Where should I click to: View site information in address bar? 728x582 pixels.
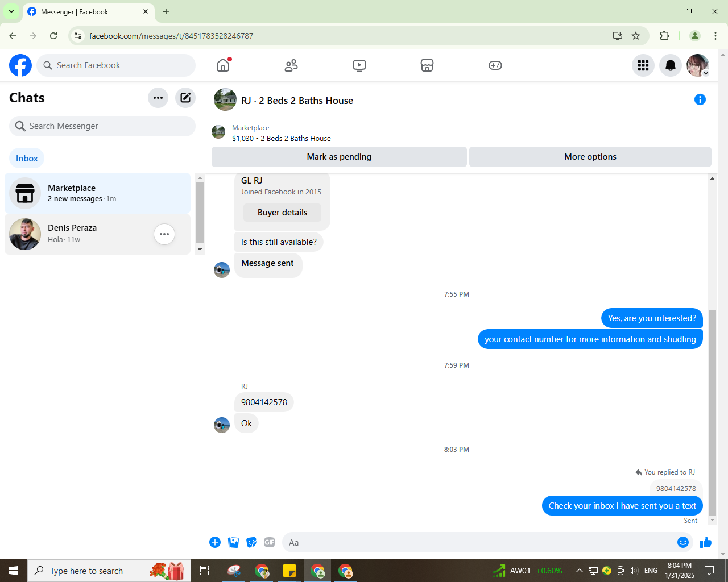click(x=78, y=36)
